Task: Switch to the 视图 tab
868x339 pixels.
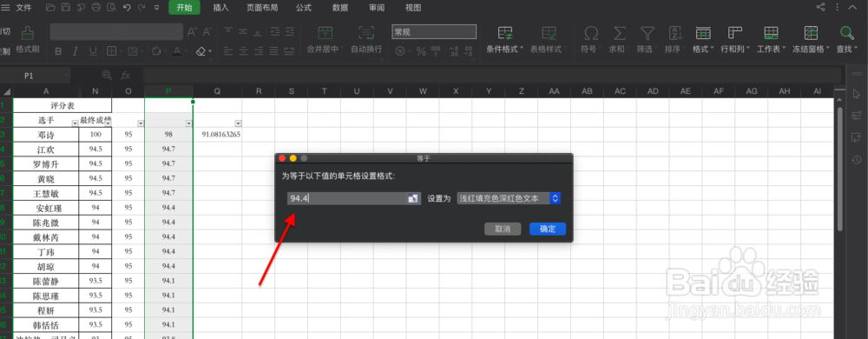Action: (x=413, y=8)
